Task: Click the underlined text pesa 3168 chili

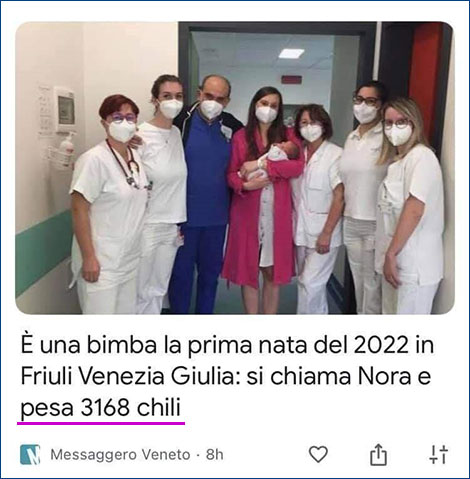Action: pyautogui.click(x=100, y=407)
